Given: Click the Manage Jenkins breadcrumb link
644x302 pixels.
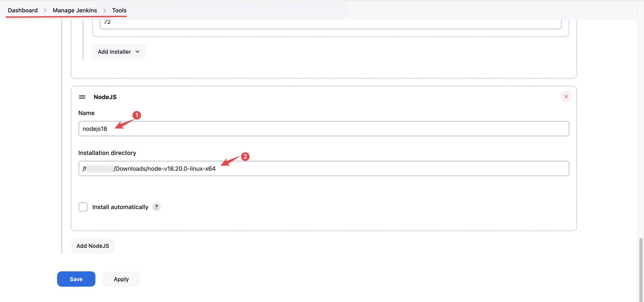Looking at the screenshot, I should (x=75, y=10).
